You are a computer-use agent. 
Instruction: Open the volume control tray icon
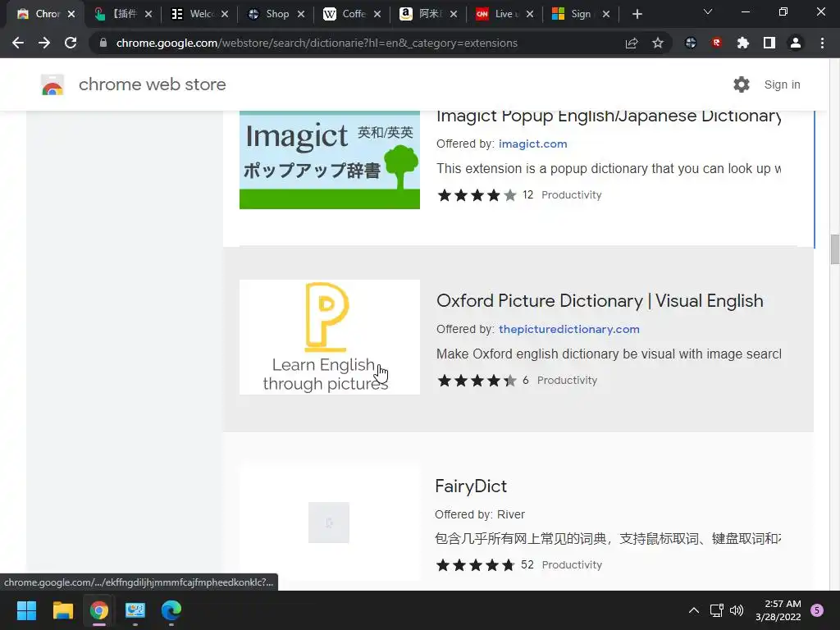[x=737, y=610]
